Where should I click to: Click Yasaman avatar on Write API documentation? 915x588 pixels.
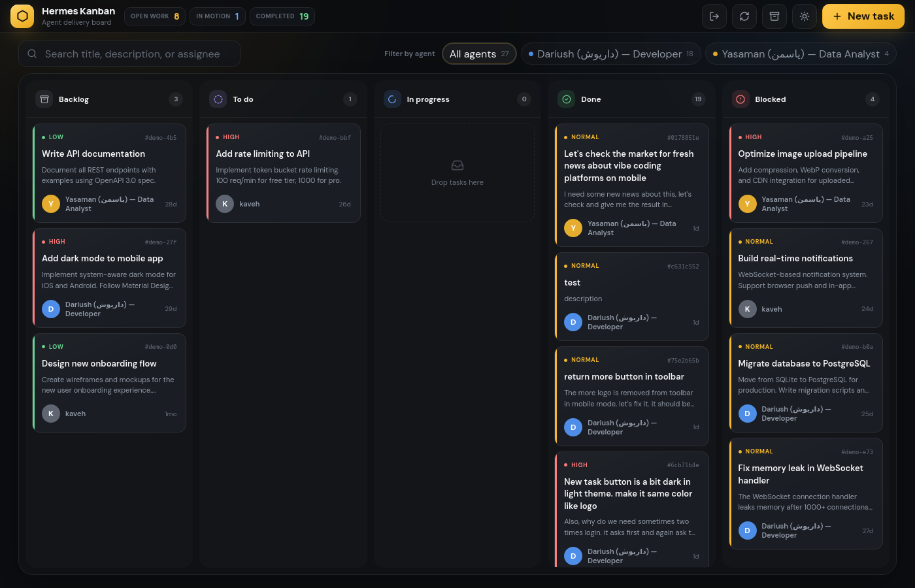pos(51,204)
